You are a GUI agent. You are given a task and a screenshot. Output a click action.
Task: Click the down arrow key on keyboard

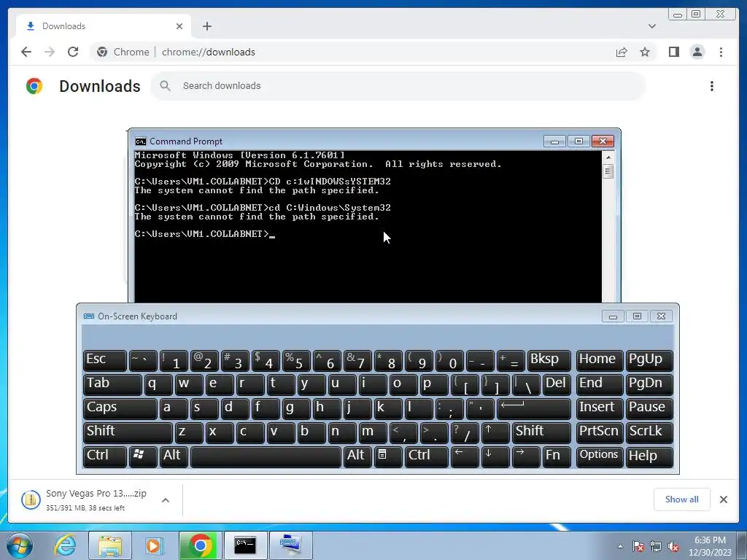tap(495, 456)
